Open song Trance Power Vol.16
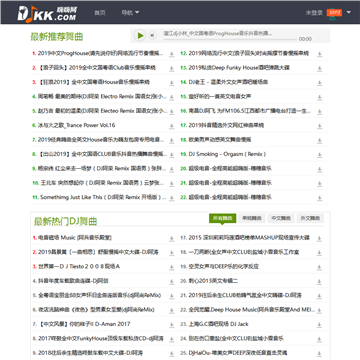The image size is (360, 360). coord(77,125)
